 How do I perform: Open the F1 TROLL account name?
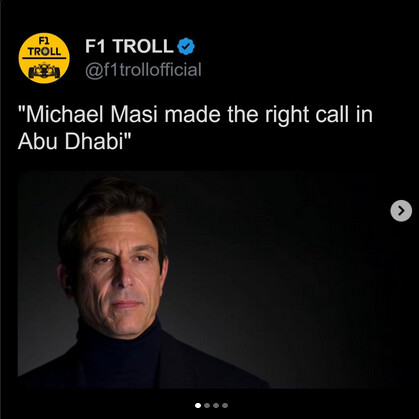click(x=129, y=46)
